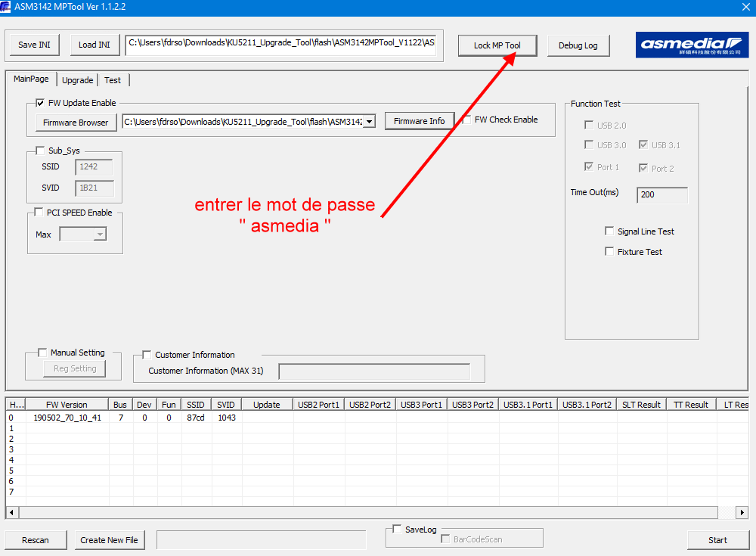This screenshot has width=756, height=556.
Task: Enable the Manual Setting checkbox
Action: point(42,353)
